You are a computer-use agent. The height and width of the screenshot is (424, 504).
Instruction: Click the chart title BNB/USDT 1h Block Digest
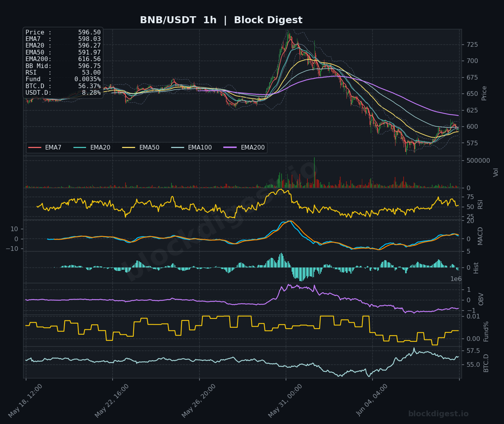(x=221, y=20)
